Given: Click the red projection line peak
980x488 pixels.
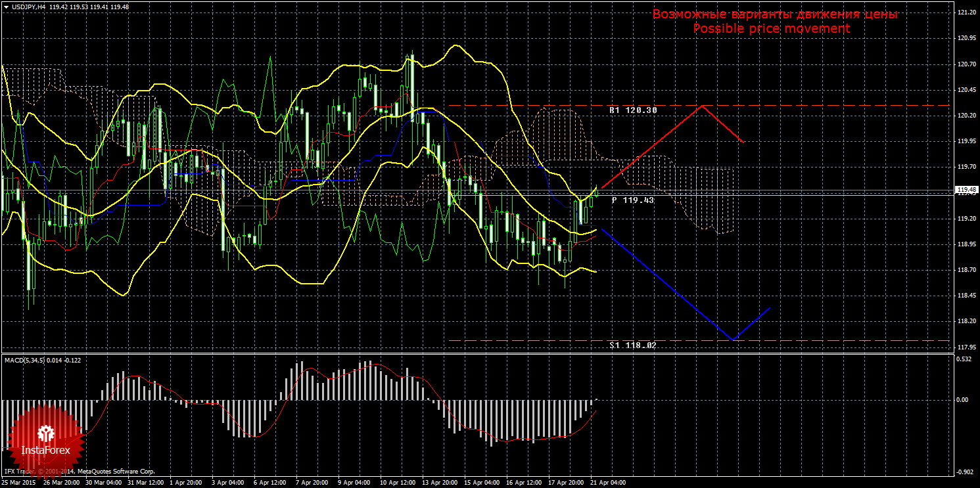Looking at the screenshot, I should pos(703,106).
